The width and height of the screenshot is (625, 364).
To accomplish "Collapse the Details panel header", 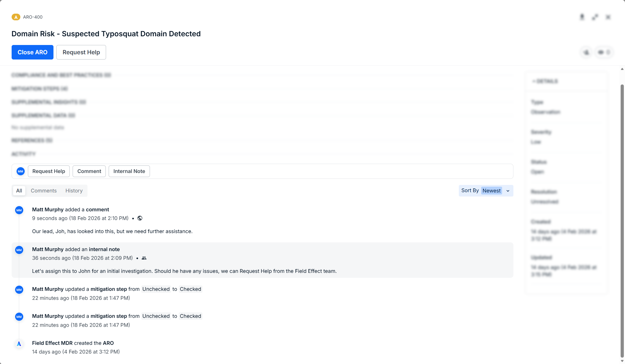I will (545, 81).
